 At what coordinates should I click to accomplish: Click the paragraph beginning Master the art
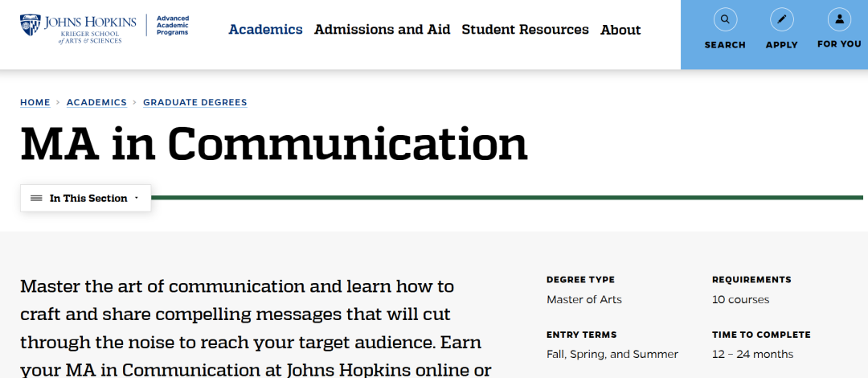click(x=256, y=328)
